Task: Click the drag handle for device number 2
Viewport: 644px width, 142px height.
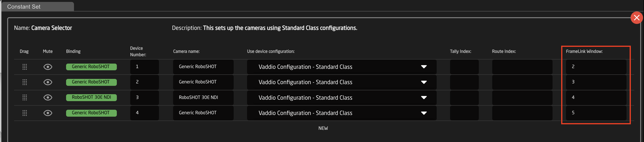Action: [24, 82]
